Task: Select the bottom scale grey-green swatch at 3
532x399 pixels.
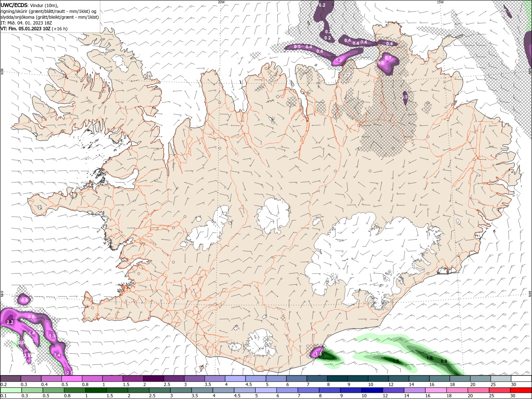Action: click(x=181, y=390)
